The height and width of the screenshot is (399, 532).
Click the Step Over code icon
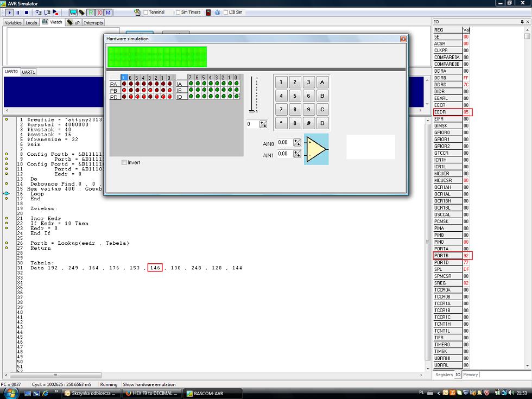tap(47, 12)
